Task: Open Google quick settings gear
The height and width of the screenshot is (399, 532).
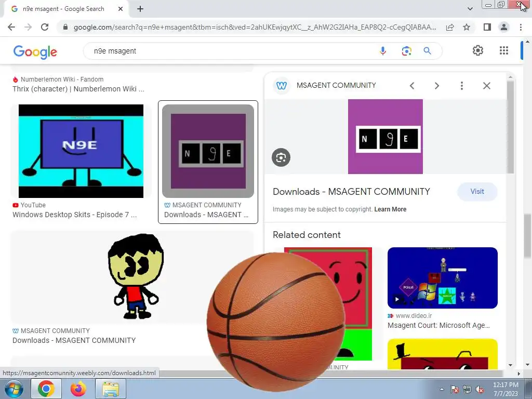Action: point(478,50)
